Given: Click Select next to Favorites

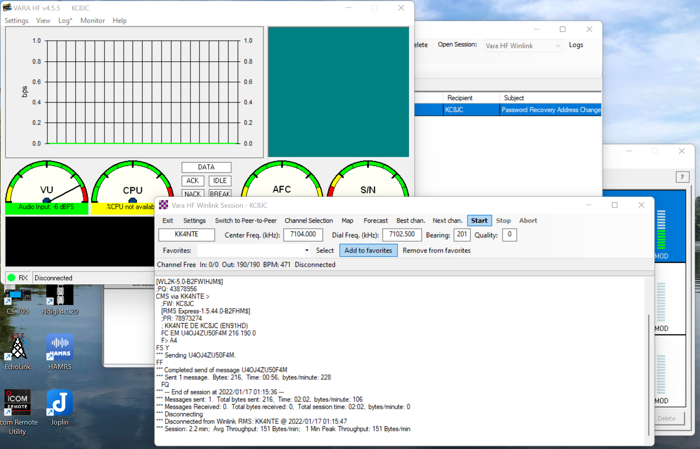Looking at the screenshot, I should pos(325,250).
